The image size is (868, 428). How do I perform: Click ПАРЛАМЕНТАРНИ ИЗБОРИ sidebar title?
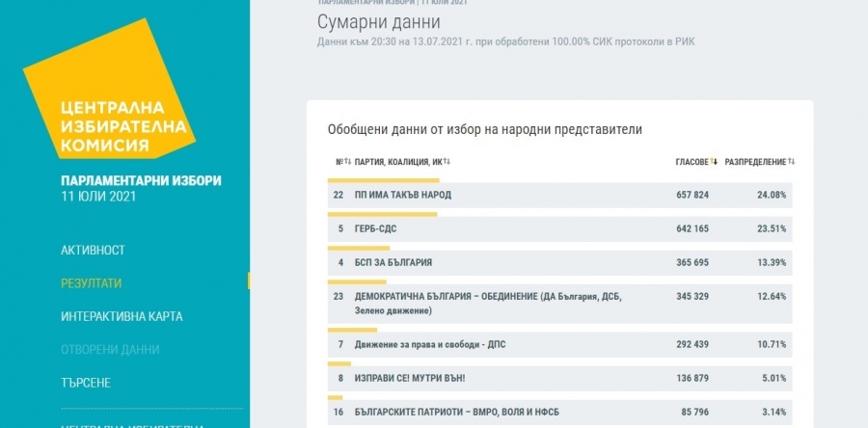point(141,181)
